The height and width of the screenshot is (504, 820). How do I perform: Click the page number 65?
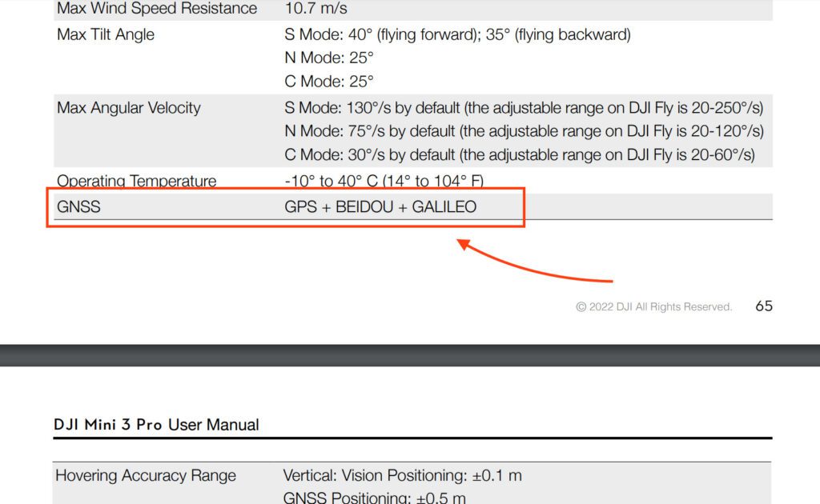click(x=763, y=306)
